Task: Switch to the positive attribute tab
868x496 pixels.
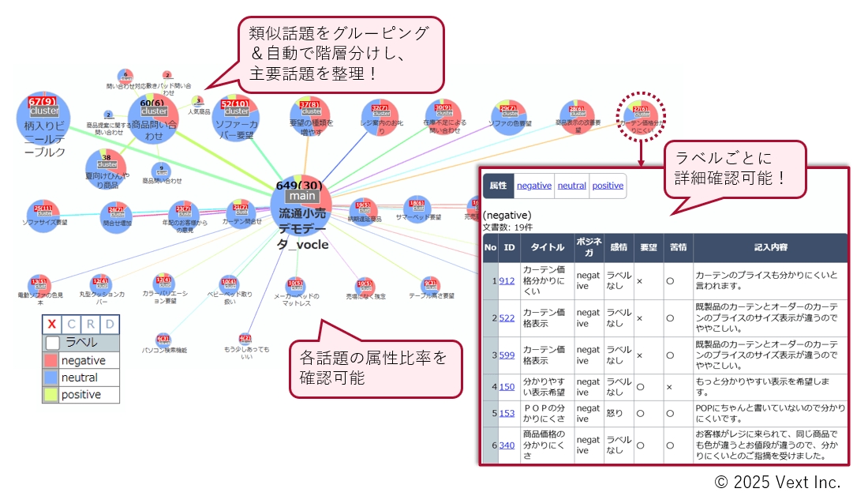Action: [x=607, y=186]
